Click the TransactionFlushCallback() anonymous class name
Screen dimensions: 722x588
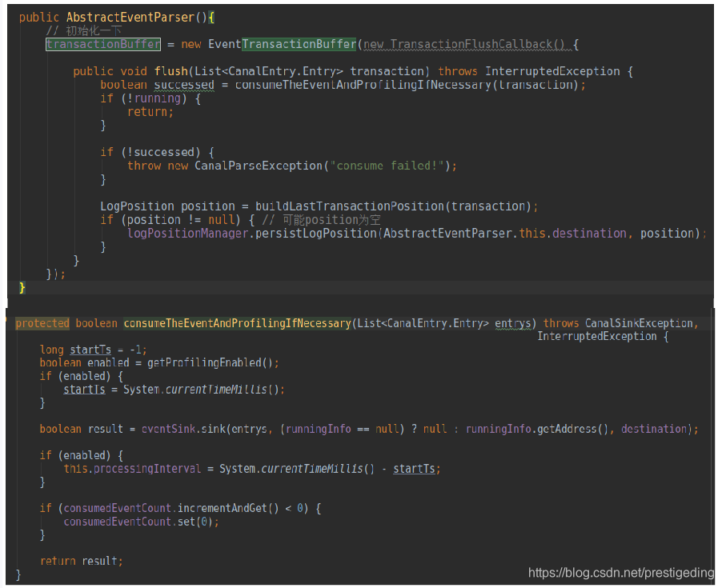coord(477,44)
